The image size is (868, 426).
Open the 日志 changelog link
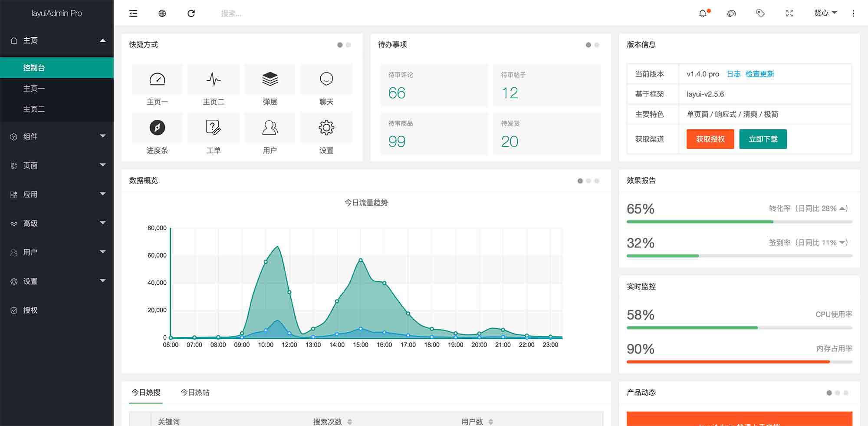coord(733,74)
